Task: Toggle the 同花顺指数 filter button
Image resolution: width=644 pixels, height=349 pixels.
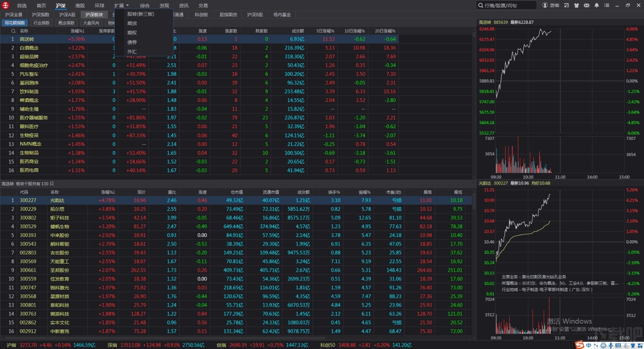Action: pos(15,23)
